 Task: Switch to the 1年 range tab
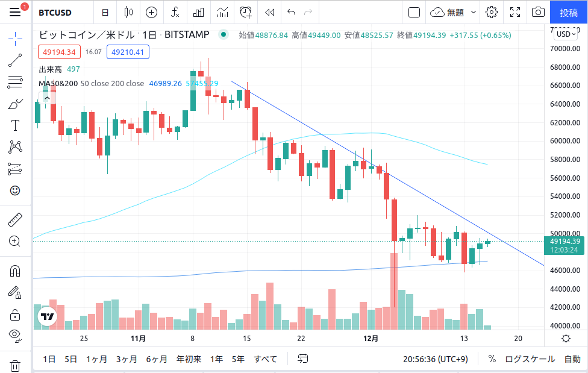click(216, 359)
